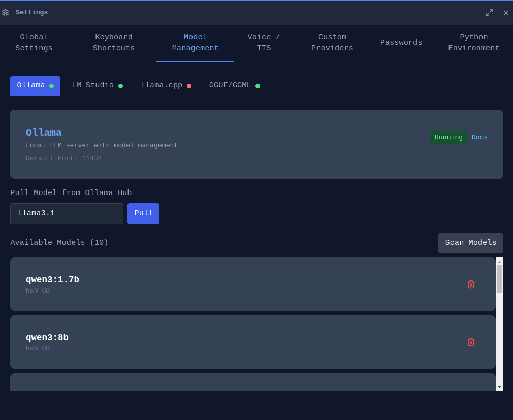Delete the qwen3:1.7b model via trash icon

[x=471, y=284]
